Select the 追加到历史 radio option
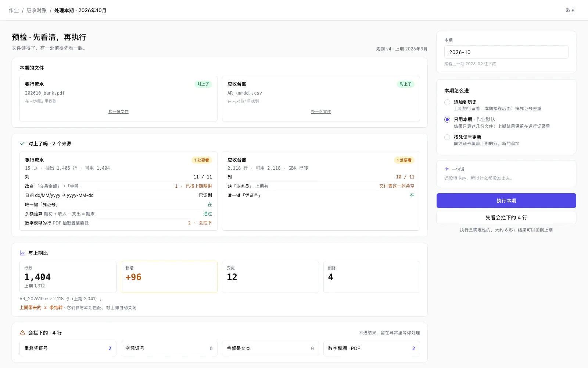The height and width of the screenshot is (368, 588). point(447,102)
